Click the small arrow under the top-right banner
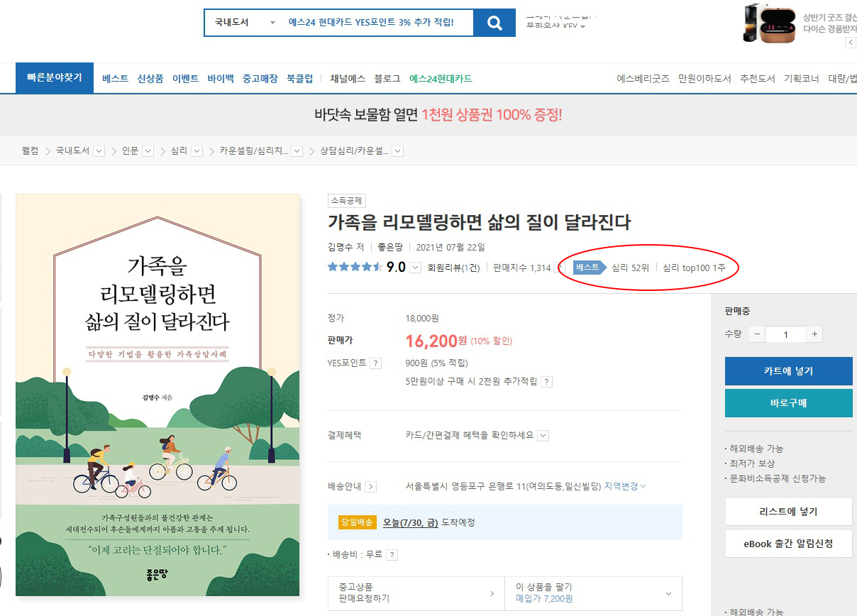Screen dimensions: 857x616 tap(851, 43)
